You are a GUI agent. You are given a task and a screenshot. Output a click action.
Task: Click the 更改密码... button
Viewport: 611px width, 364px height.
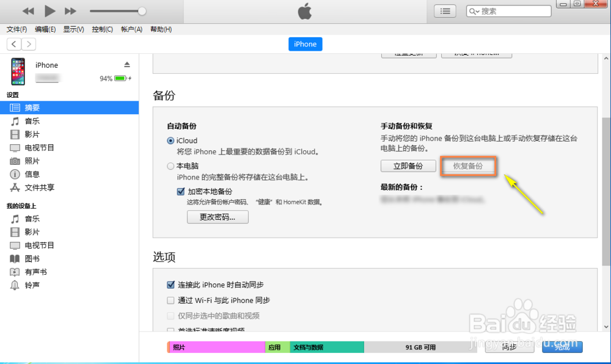click(218, 217)
